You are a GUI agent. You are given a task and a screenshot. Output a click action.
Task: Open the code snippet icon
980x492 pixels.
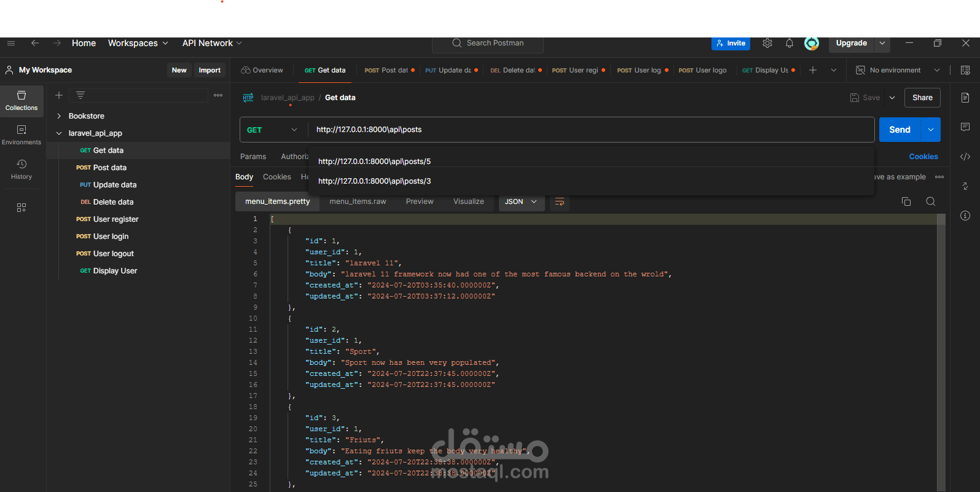coord(965,157)
